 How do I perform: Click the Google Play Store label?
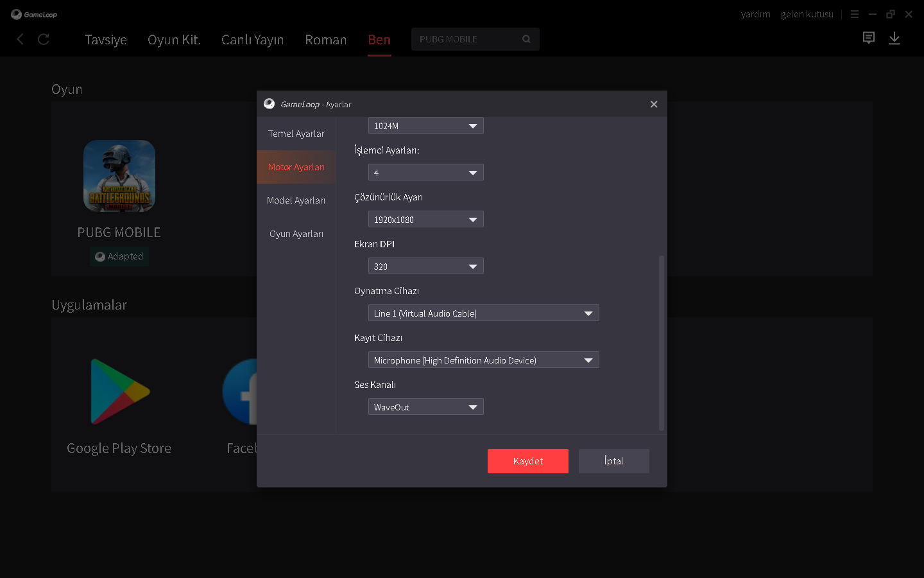tap(119, 448)
